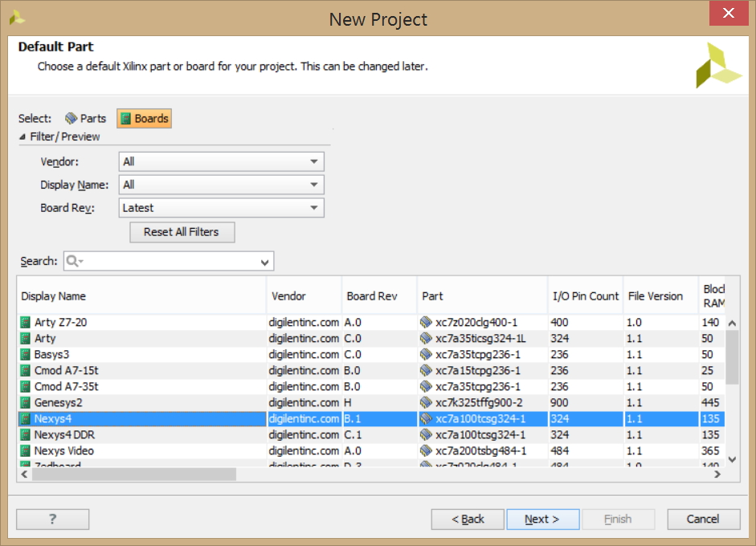This screenshot has height=546, width=756.
Task: Click chip icon beside xc7a35ticsg324-1L
Action: [x=426, y=338]
